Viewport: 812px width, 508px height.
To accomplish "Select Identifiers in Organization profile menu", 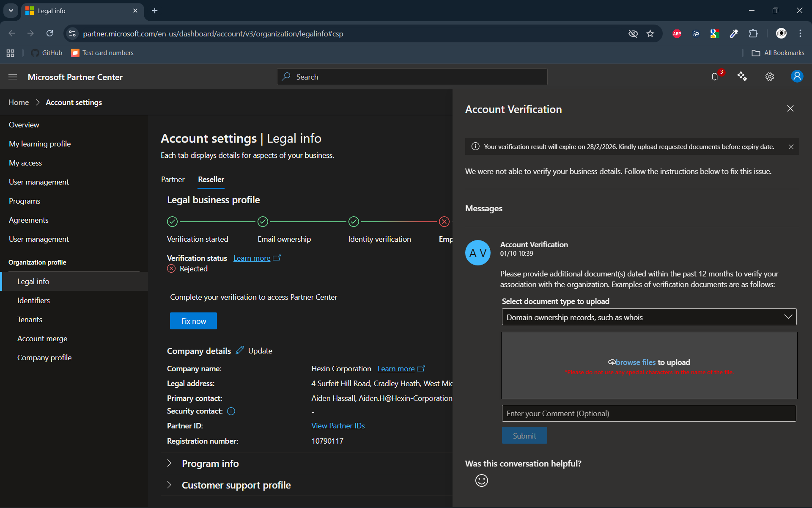I will click(x=33, y=301).
